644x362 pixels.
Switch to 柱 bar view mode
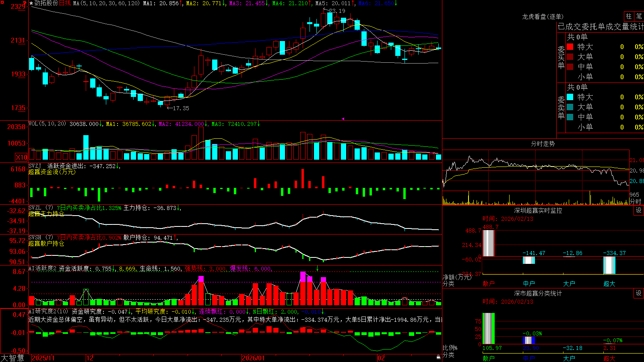tap(629, 16)
